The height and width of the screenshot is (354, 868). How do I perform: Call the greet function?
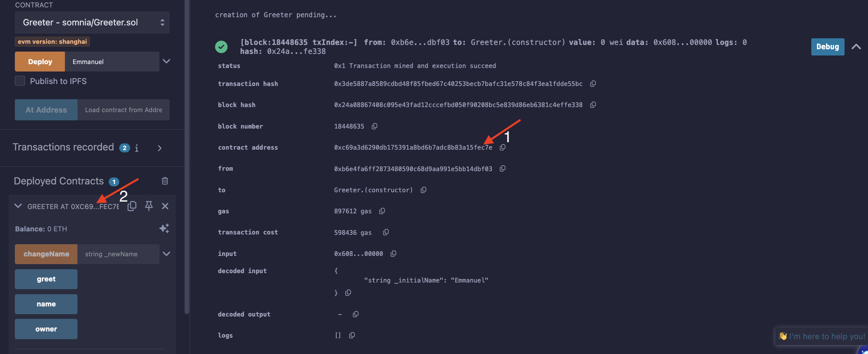(46, 279)
